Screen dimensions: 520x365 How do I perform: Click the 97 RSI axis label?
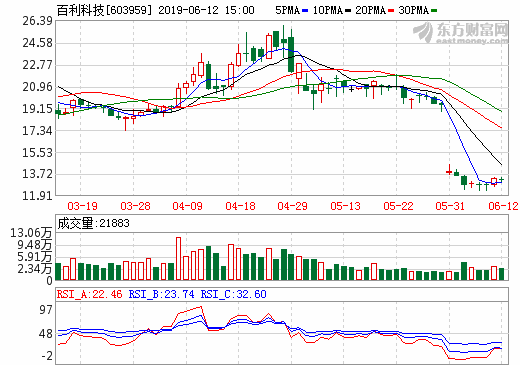(46, 310)
